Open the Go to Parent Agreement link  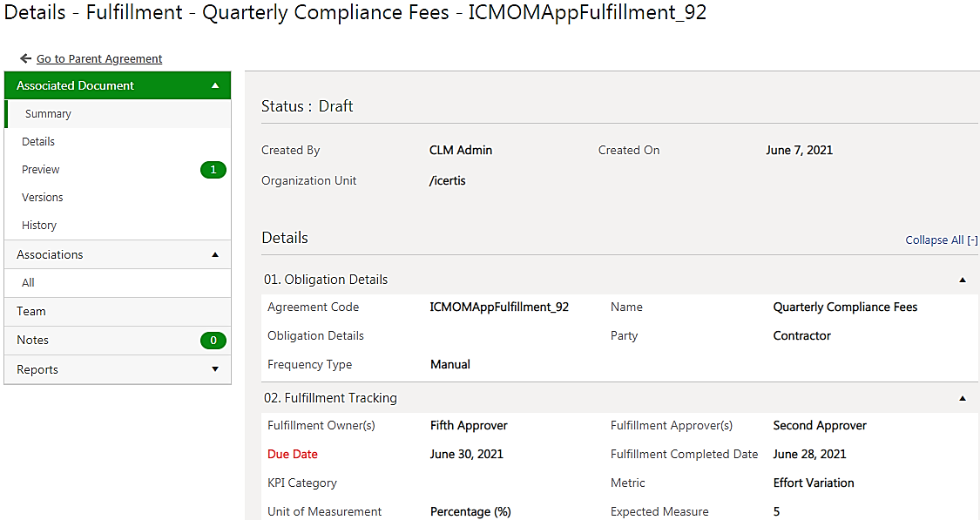[99, 59]
